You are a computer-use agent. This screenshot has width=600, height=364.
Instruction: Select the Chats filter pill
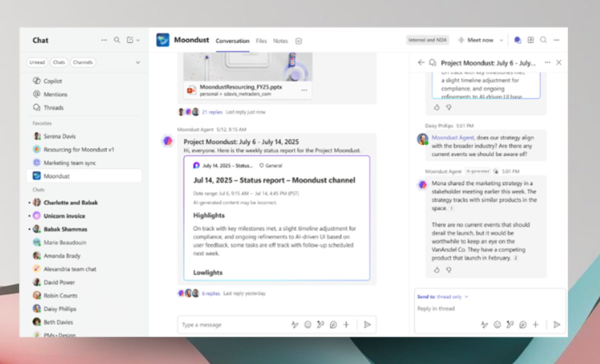click(x=58, y=62)
